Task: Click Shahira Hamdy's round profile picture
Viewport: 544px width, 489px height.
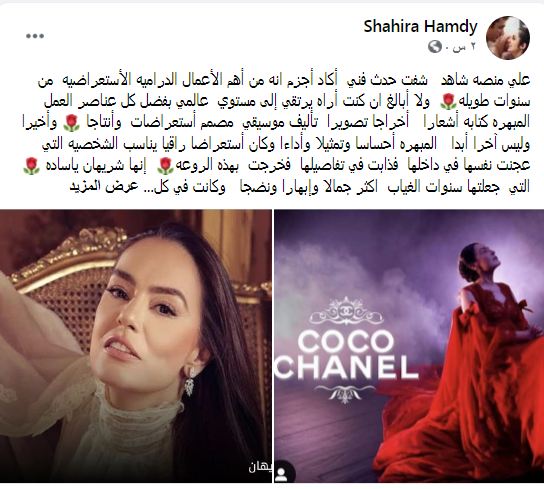Action: pos(508,37)
